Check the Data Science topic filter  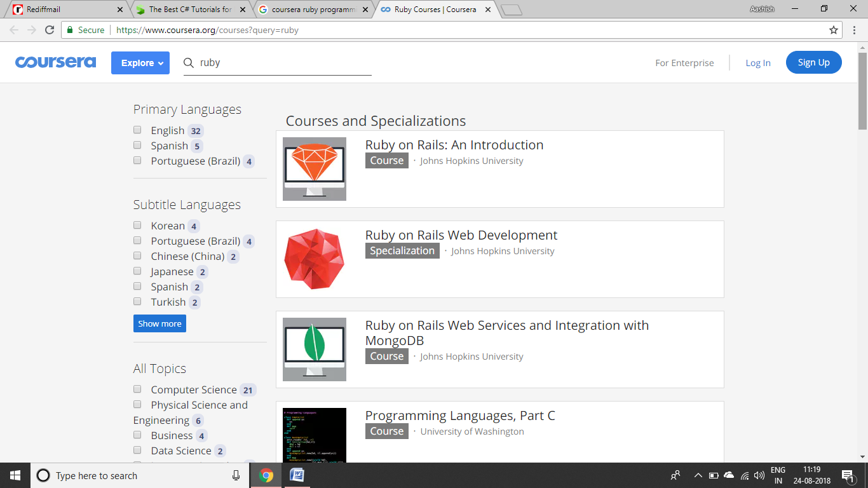click(137, 450)
